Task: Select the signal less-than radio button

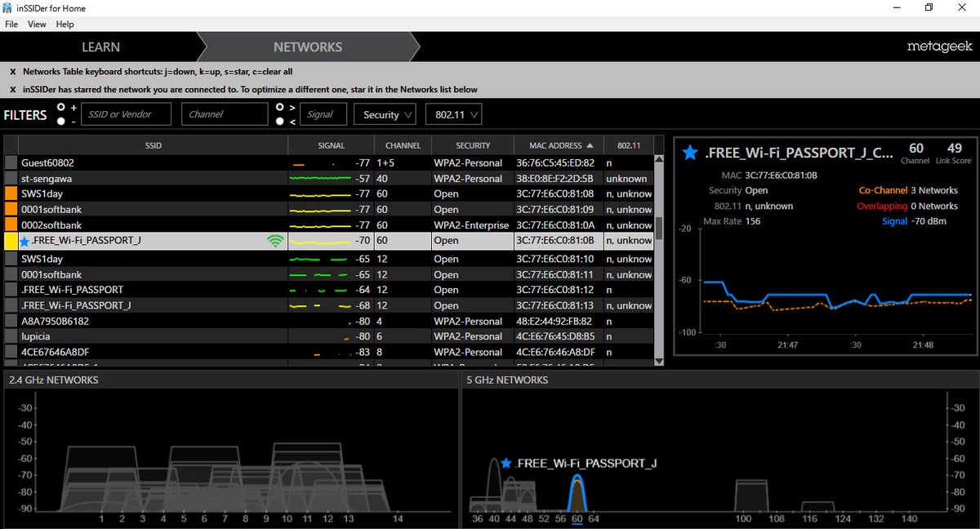Action: pos(280,122)
